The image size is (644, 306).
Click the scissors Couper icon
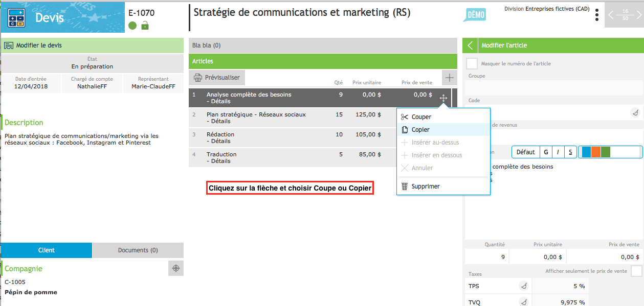point(405,117)
